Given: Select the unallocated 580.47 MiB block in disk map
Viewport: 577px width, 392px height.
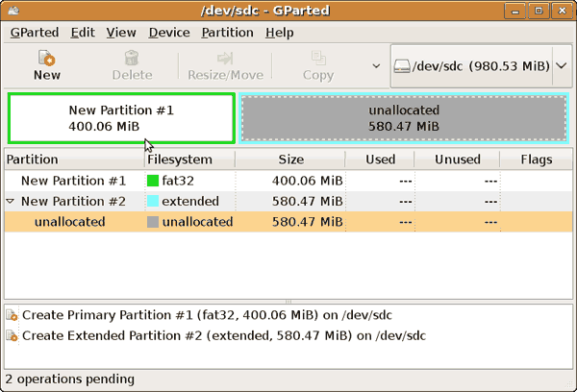Looking at the screenshot, I should tap(404, 118).
